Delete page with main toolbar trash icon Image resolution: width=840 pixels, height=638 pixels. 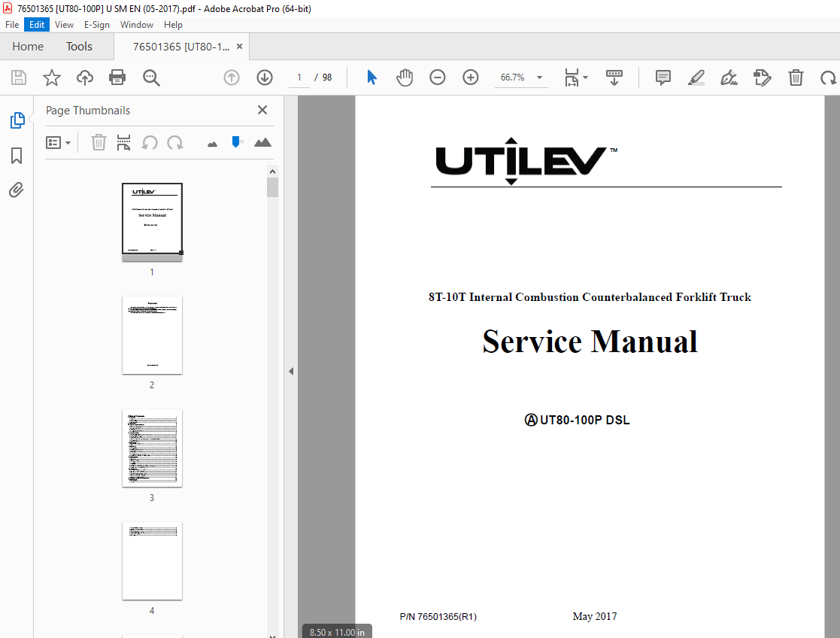(796, 77)
